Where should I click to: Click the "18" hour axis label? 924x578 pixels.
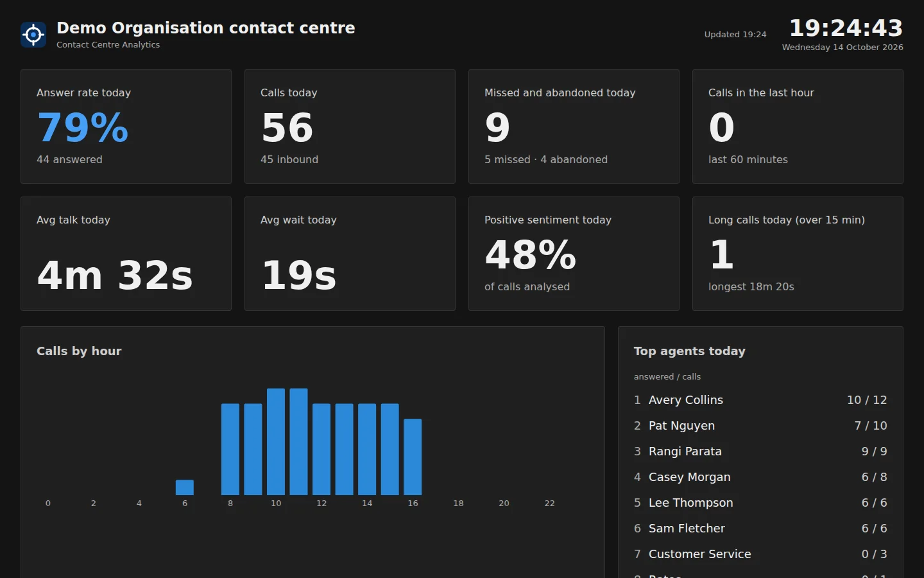tap(458, 504)
